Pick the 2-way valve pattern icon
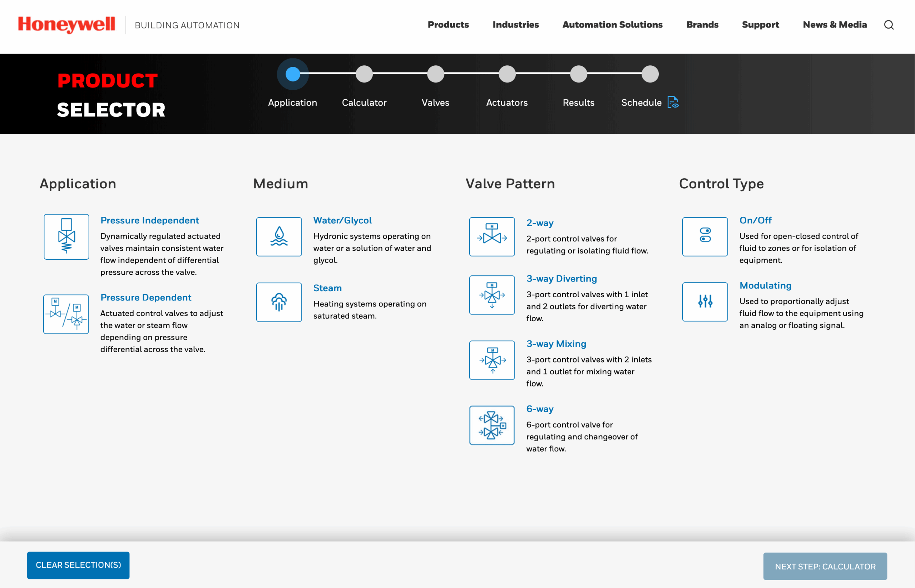 point(492,237)
